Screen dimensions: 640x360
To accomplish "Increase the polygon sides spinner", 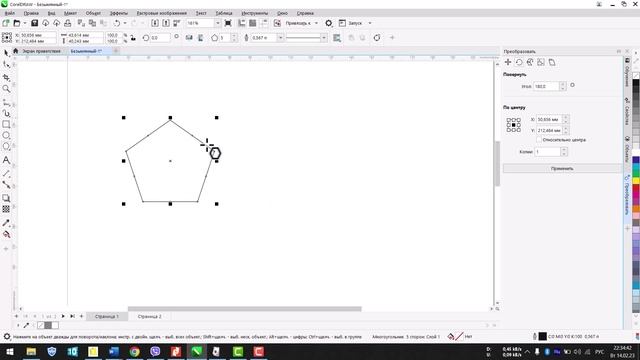I will [234, 36].
